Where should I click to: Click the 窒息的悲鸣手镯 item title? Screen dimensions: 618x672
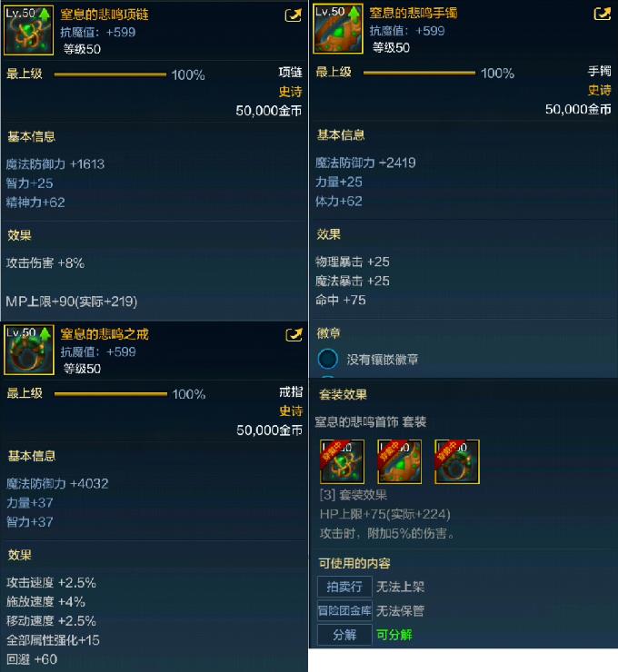pyautogui.click(x=414, y=13)
